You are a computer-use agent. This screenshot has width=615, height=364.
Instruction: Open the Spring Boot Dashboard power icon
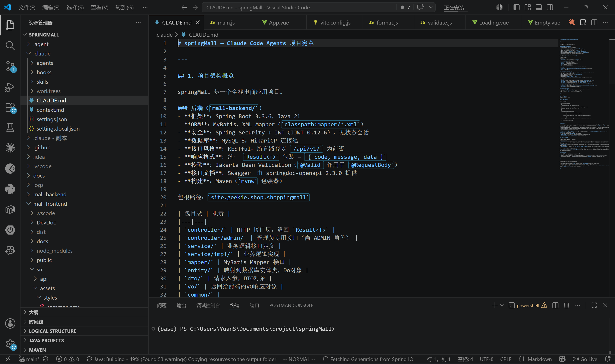(10, 230)
